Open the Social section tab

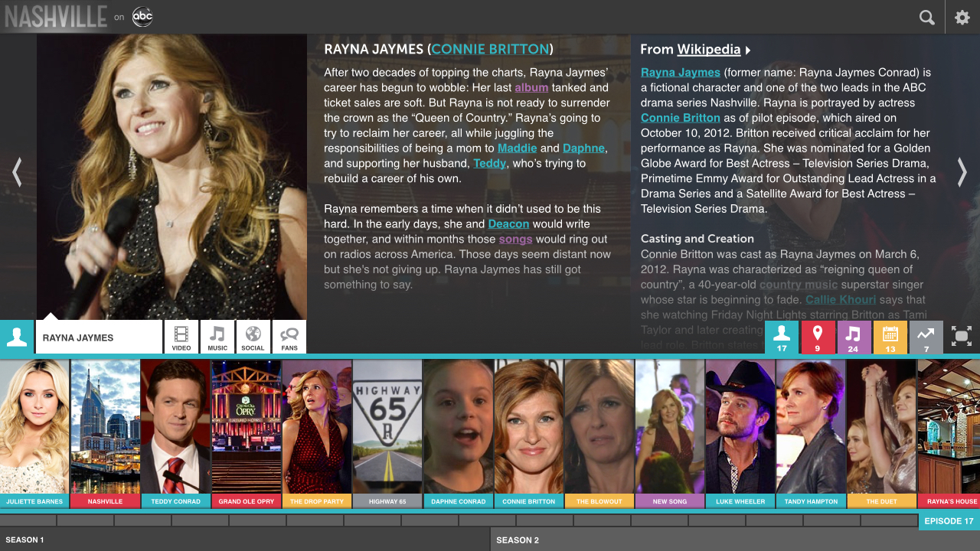253,337
